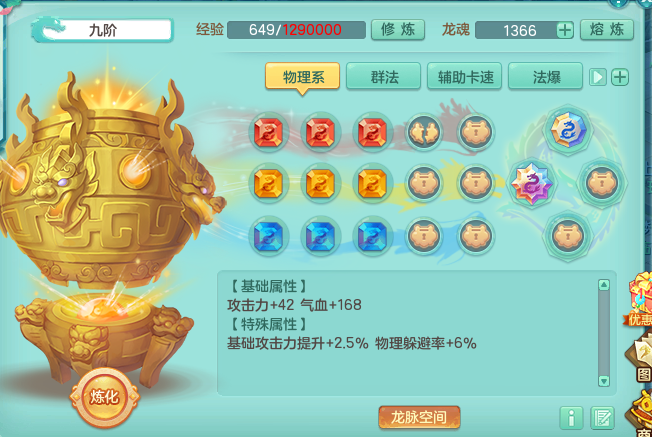The height and width of the screenshot is (437, 652).
Task: Click the hexagonal rainbow dragon gem
Action: click(568, 130)
